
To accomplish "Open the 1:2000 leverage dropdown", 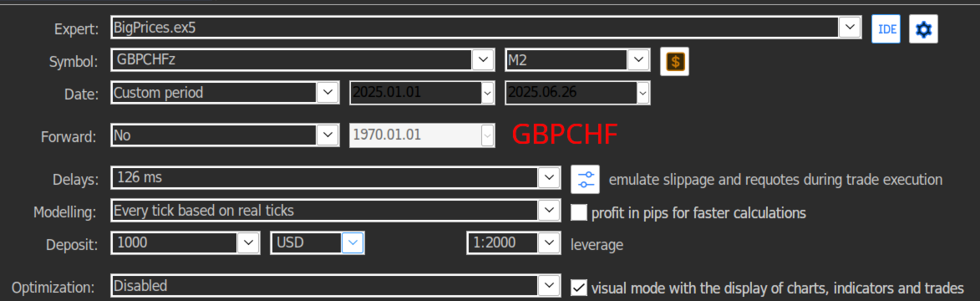I will tap(549, 242).
